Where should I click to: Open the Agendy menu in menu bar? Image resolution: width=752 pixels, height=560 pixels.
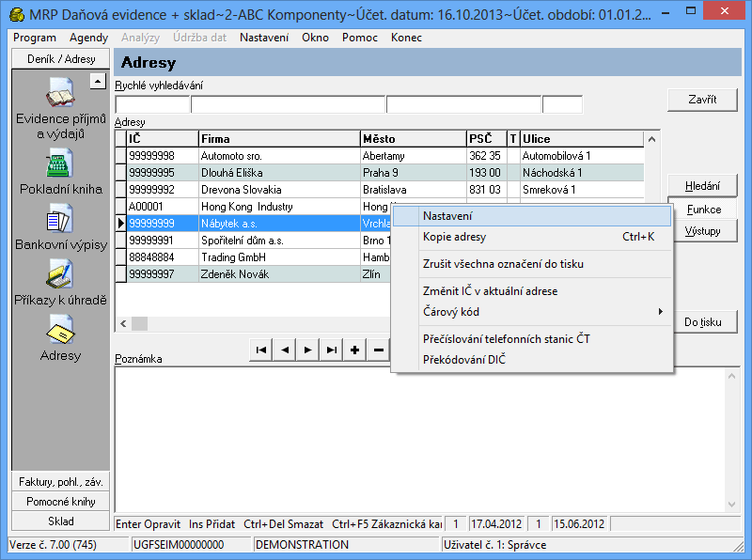[x=88, y=38]
